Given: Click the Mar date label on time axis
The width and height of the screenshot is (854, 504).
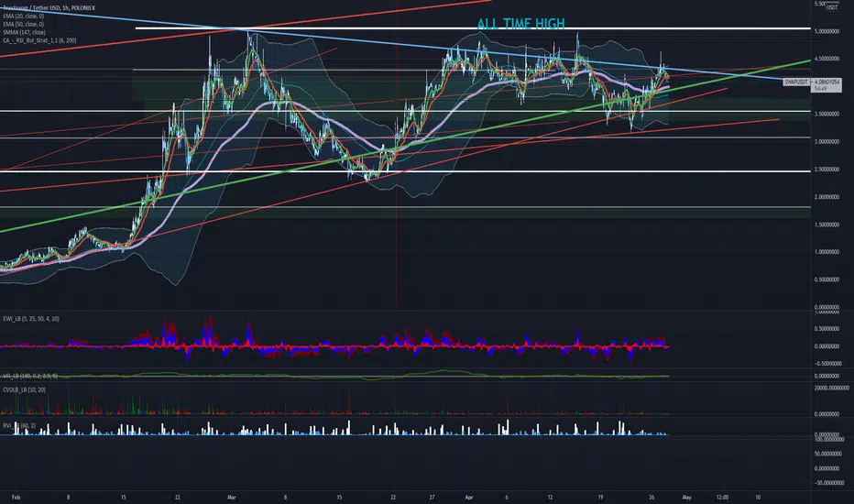Looking at the screenshot, I should [x=232, y=498].
